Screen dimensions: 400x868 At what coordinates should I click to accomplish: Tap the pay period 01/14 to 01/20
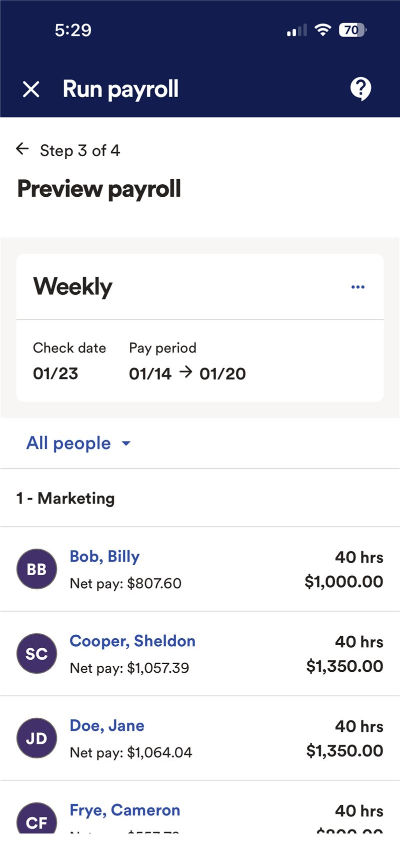point(187,373)
